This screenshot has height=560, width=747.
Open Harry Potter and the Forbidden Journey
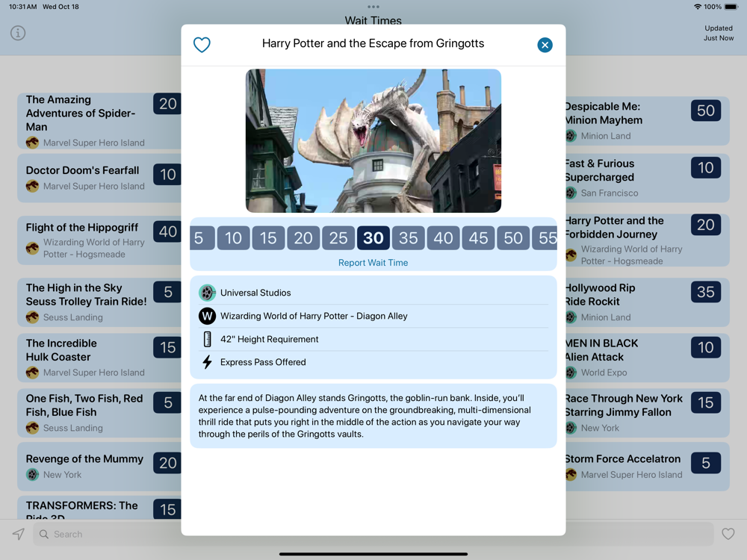coord(648,240)
